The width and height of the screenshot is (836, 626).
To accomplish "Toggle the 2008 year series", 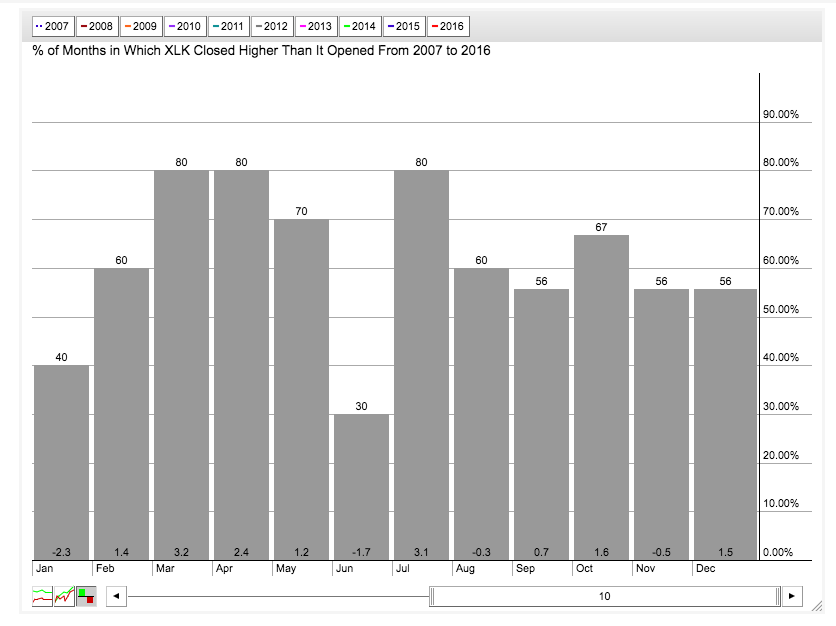I will point(97,26).
